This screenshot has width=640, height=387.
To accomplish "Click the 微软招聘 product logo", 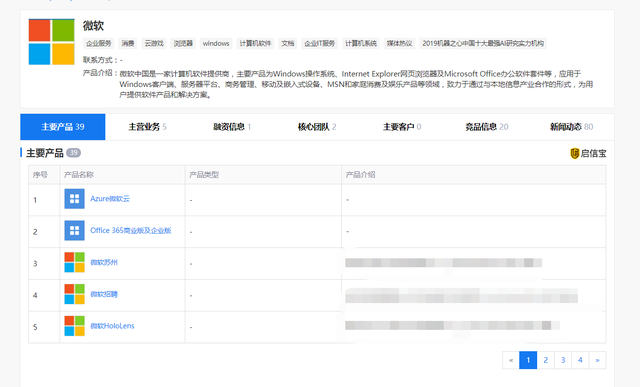I will click(74, 294).
